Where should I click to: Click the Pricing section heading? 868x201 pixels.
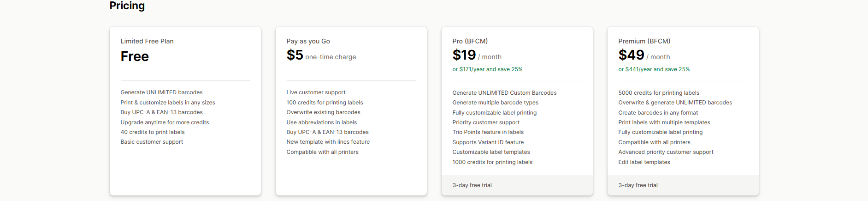coord(127,6)
